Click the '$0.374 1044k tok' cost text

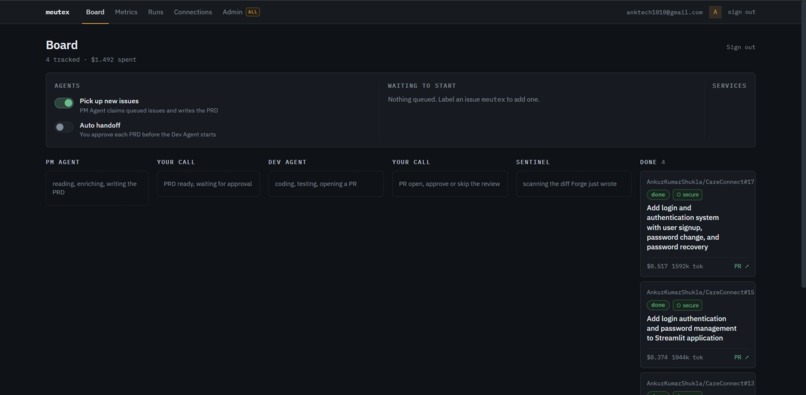tap(674, 357)
